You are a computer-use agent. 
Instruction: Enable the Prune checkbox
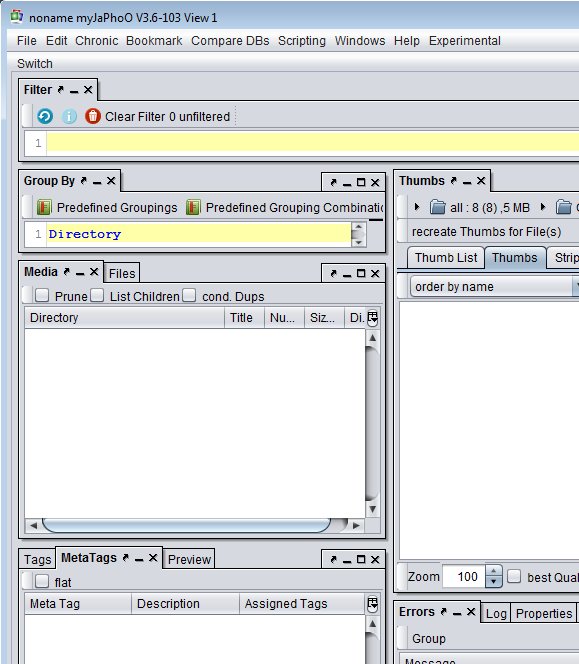(42, 295)
